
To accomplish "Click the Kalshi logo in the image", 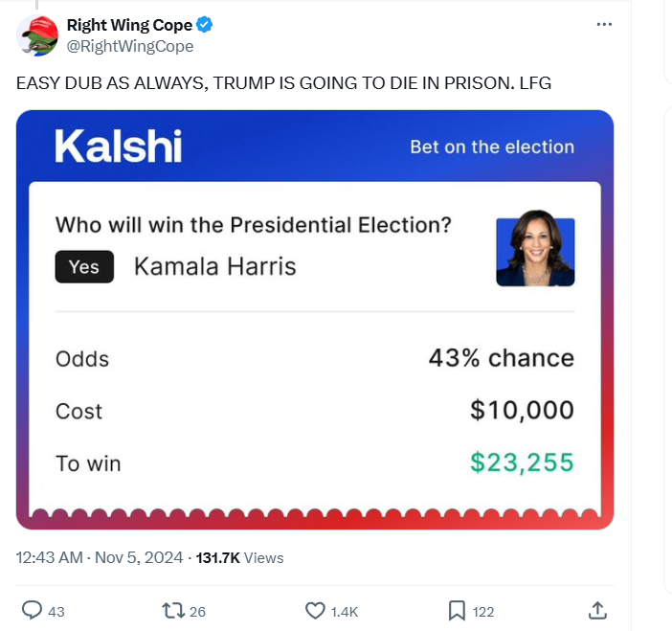I will click(x=118, y=146).
